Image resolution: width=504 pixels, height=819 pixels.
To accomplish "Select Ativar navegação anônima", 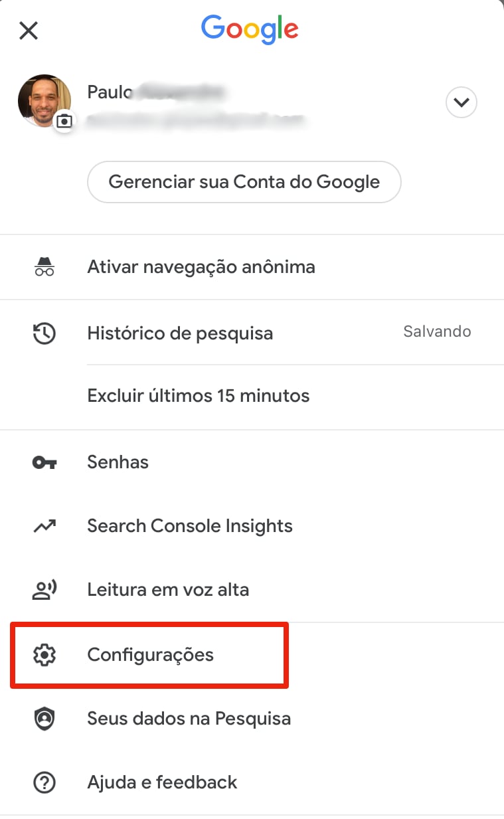I will pos(201,267).
